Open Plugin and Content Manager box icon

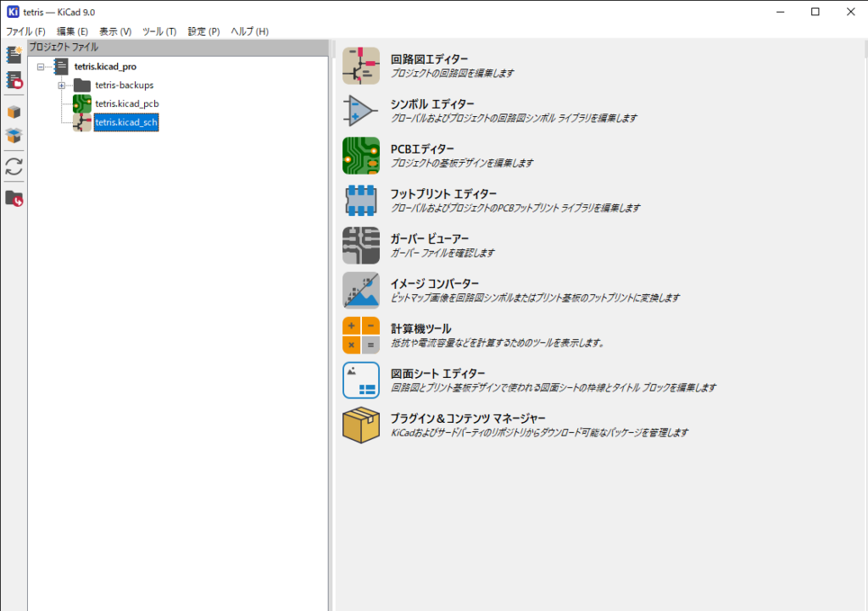coord(361,425)
